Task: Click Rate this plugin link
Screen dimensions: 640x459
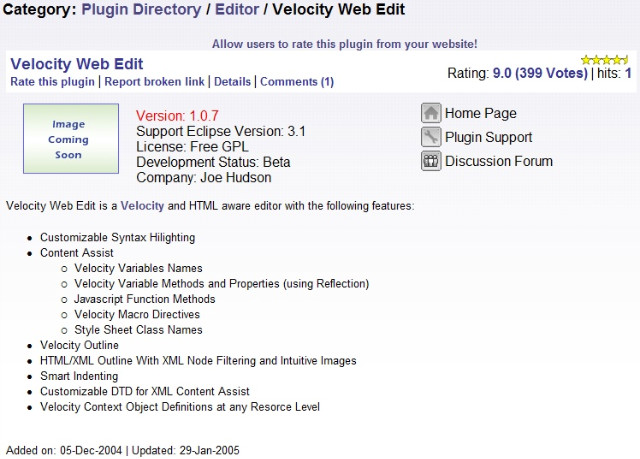Action: pos(52,82)
